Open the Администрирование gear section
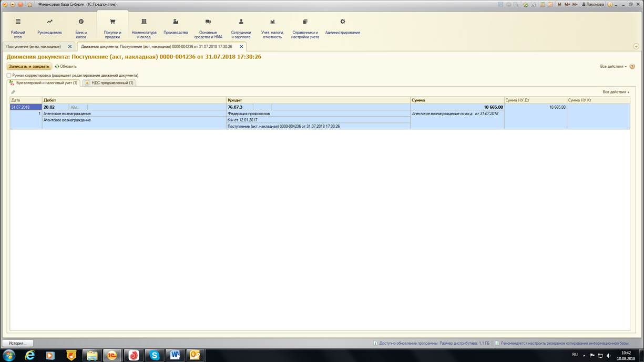Screen dimensions: 644x362 pyautogui.click(x=342, y=27)
